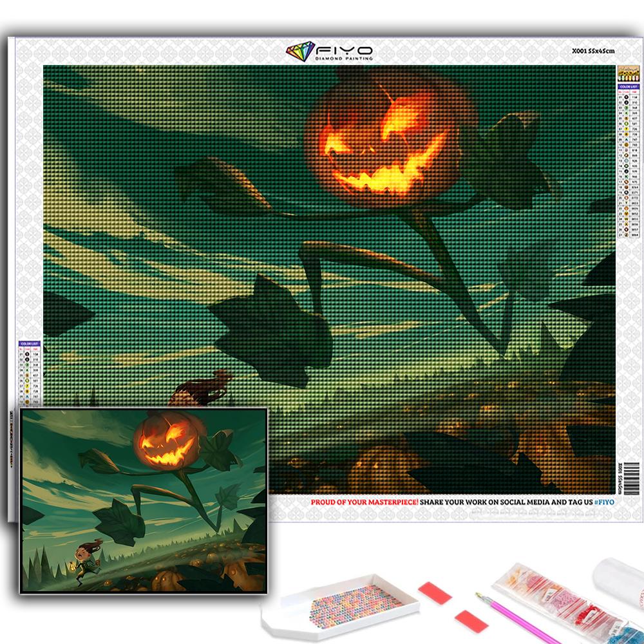Open the framed reference artwork thumbnail
The height and width of the screenshot is (644, 644).
[143, 499]
